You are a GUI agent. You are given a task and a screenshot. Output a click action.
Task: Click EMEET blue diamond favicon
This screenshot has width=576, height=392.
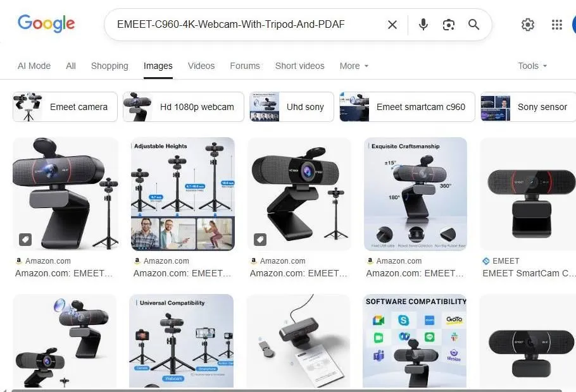[x=486, y=261]
